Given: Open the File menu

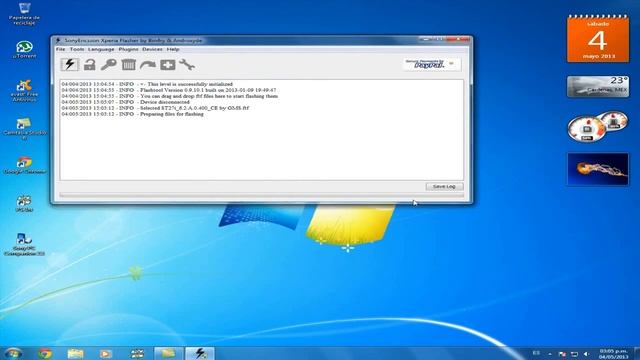Looking at the screenshot, I should point(60,49).
